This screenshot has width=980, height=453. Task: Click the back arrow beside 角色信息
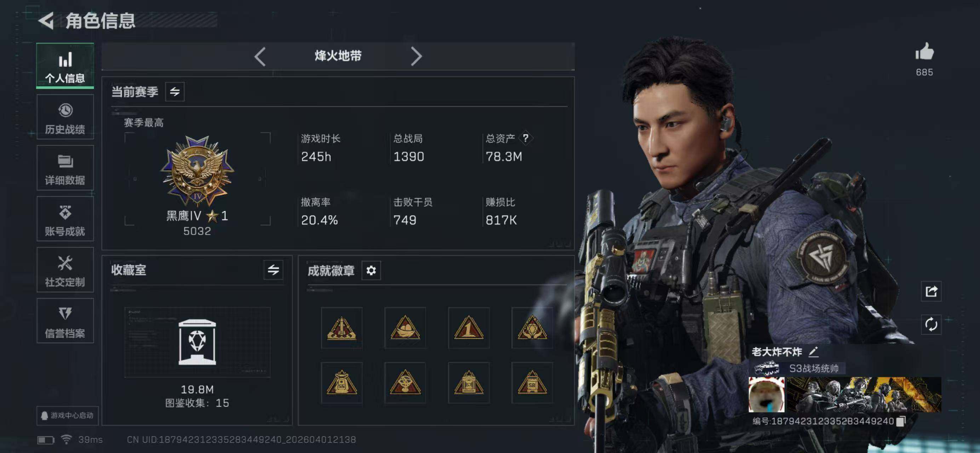46,21
